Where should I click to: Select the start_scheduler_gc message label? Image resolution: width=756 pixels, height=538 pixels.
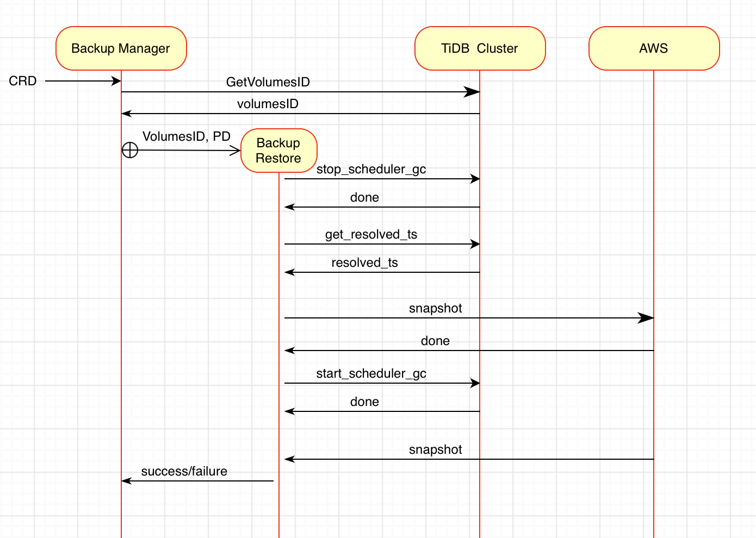click(371, 373)
